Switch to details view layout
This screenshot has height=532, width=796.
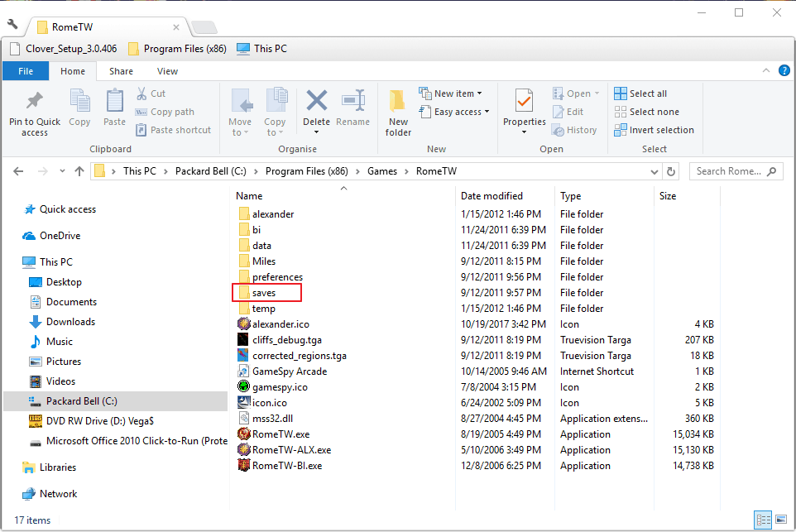(762, 520)
